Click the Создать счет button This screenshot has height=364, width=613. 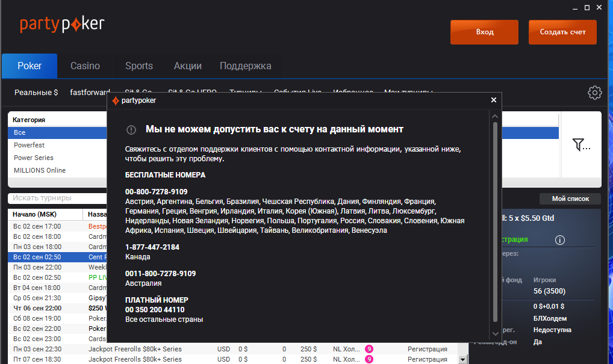coord(562,32)
